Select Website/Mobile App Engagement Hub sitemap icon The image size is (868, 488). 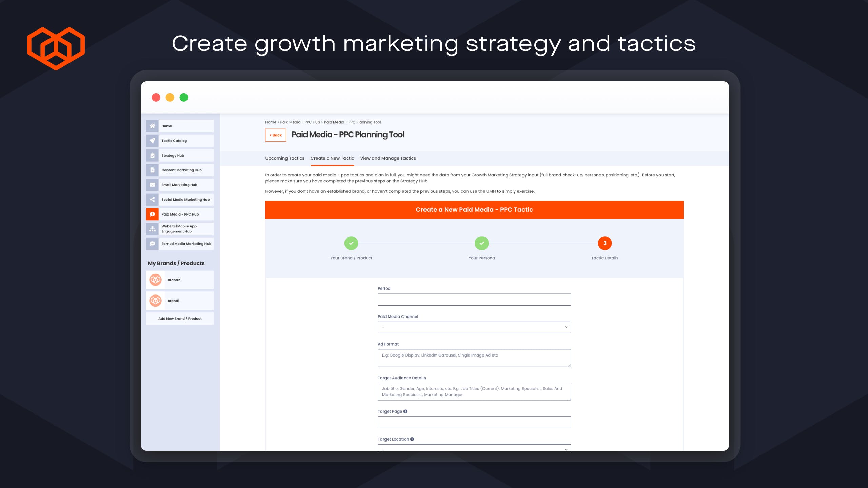tap(152, 229)
